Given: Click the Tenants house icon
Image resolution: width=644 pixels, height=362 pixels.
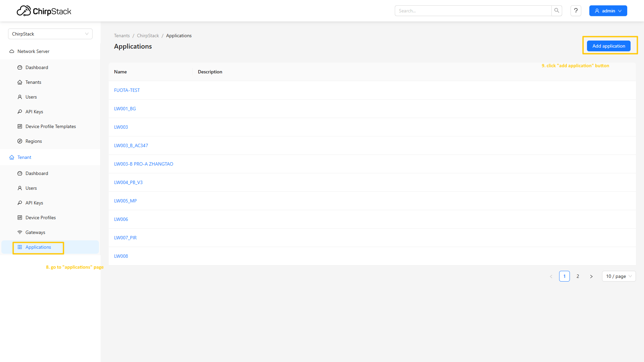Looking at the screenshot, I should point(20,82).
